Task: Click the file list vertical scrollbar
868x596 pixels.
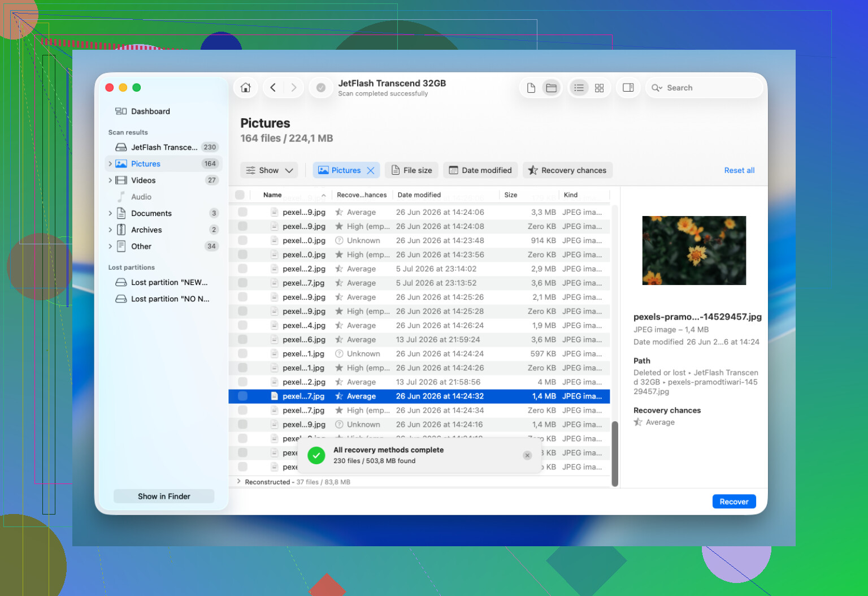Action: [x=615, y=454]
